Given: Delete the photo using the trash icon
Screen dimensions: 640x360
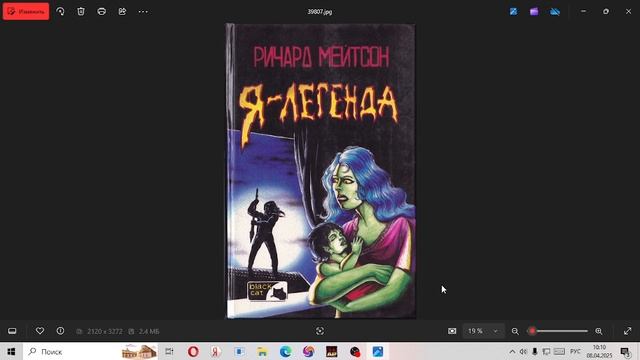Looking at the screenshot, I should [81, 11].
